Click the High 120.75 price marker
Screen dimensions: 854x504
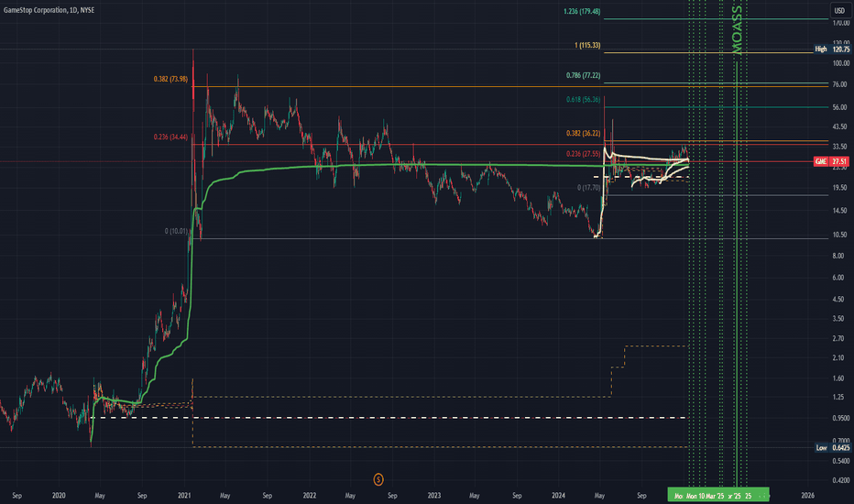[x=832, y=49]
